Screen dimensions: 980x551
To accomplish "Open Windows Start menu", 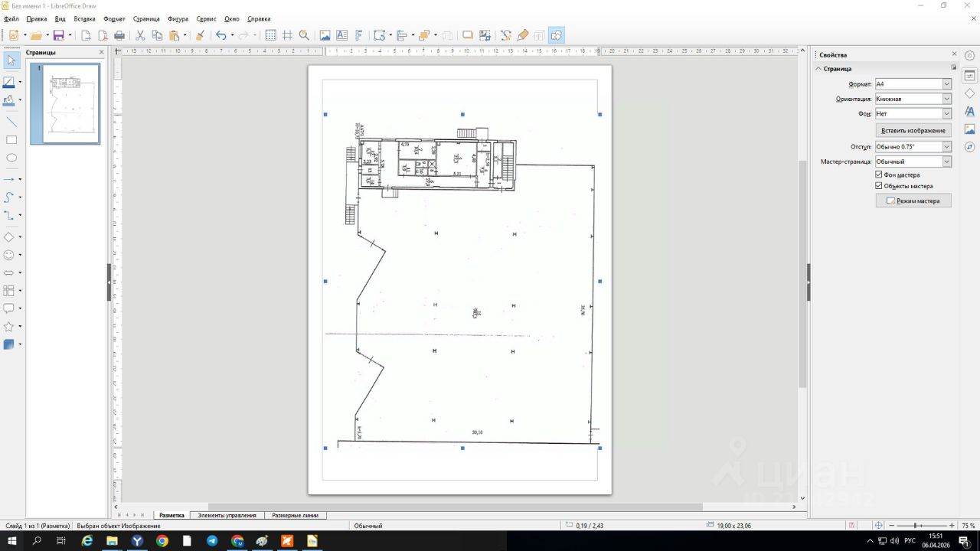I will click(12, 540).
